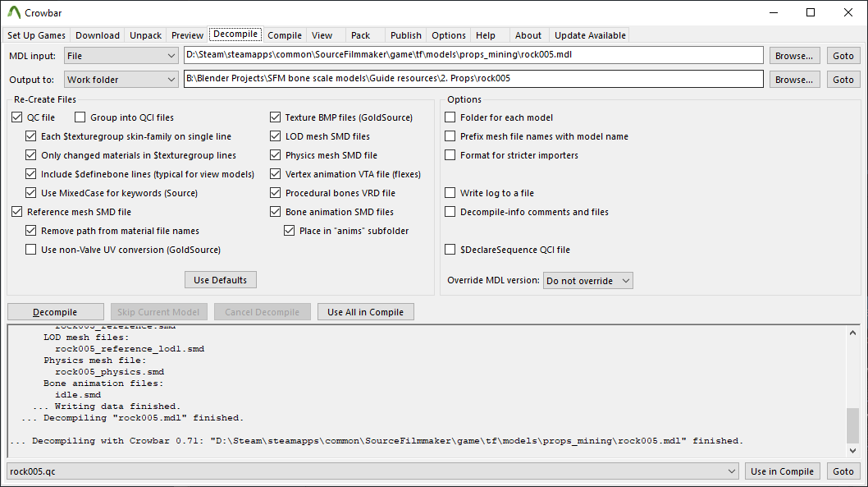Minimize the Crowbar window
868x487 pixels.
[774, 12]
